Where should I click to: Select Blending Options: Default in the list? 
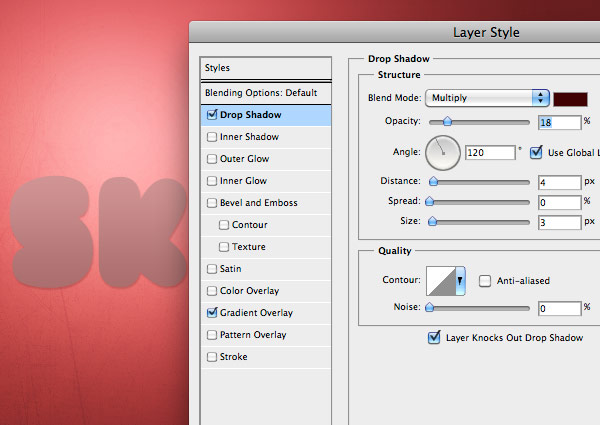(261, 93)
